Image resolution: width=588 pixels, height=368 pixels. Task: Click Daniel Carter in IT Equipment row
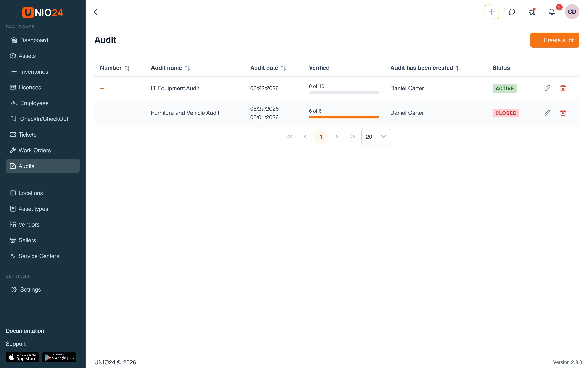(x=407, y=88)
